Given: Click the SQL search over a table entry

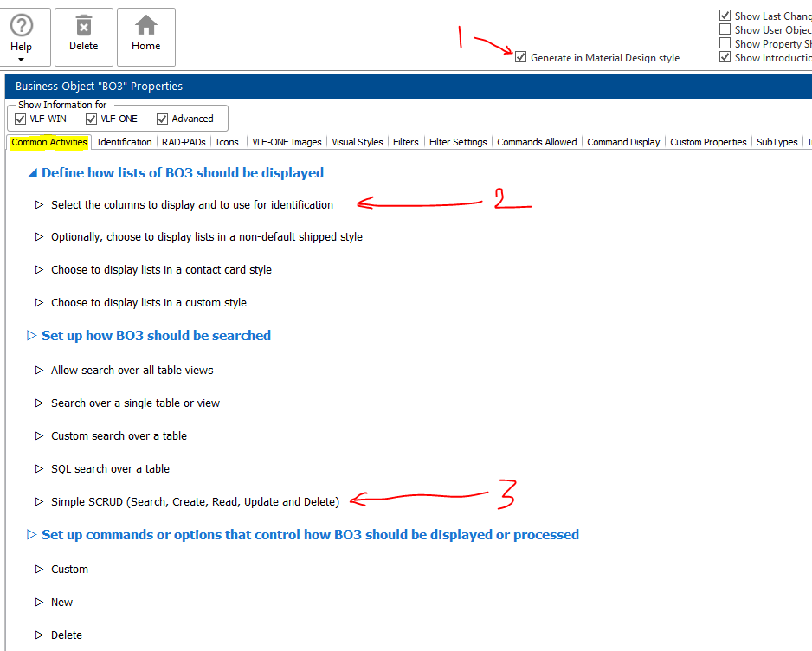Looking at the screenshot, I should (110, 469).
